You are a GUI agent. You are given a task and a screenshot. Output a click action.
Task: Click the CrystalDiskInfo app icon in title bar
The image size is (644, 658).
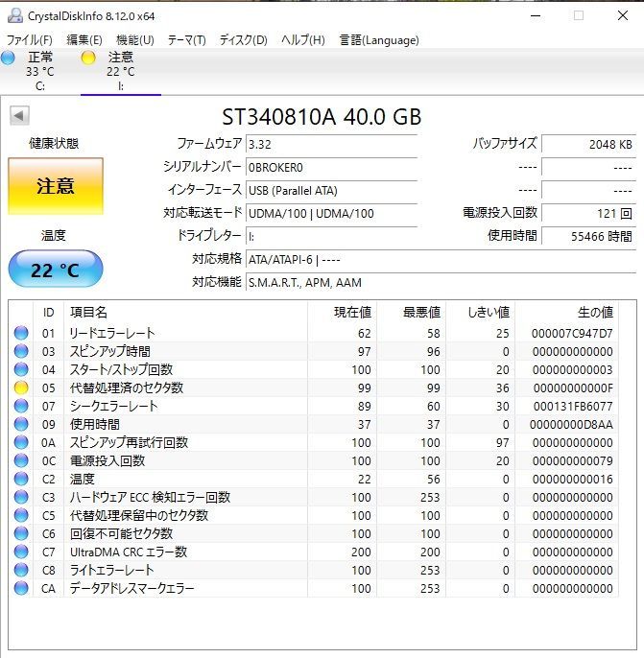(15, 16)
